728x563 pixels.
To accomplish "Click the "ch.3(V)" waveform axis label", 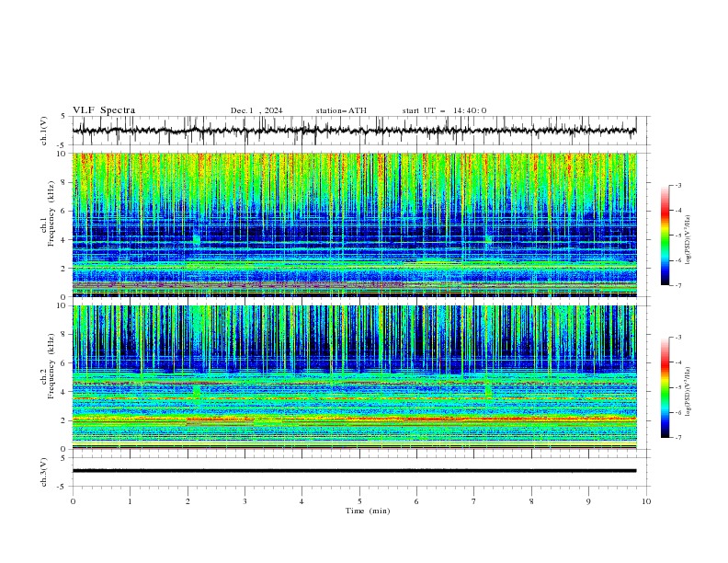I will (44, 472).
